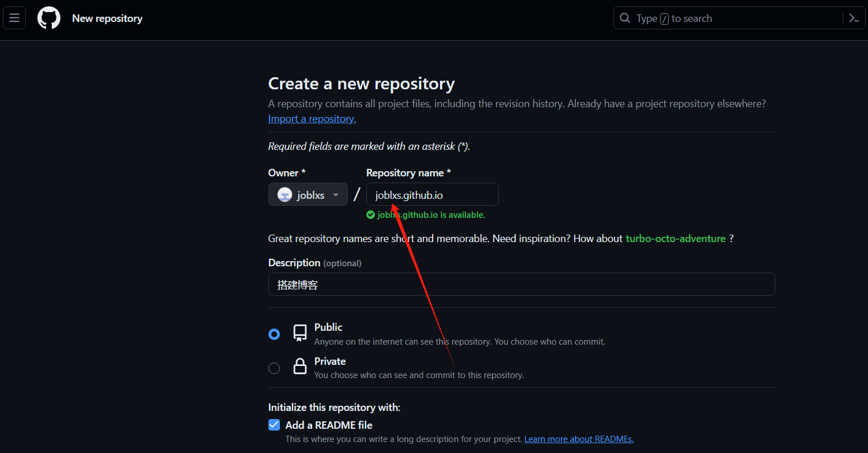Screen dimensions: 868x453
Task: Expand the Owner dropdown caret
Action: point(336,195)
